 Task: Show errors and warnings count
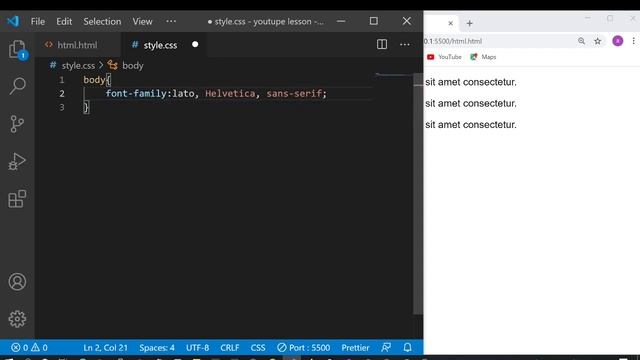29,347
